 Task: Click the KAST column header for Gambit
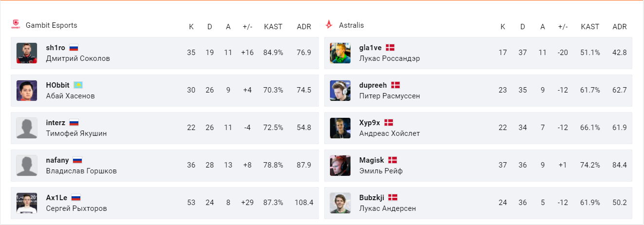tap(273, 27)
